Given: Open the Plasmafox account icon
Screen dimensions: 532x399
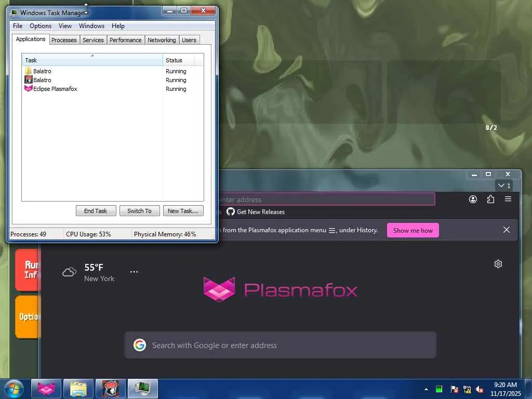Looking at the screenshot, I should point(473,199).
